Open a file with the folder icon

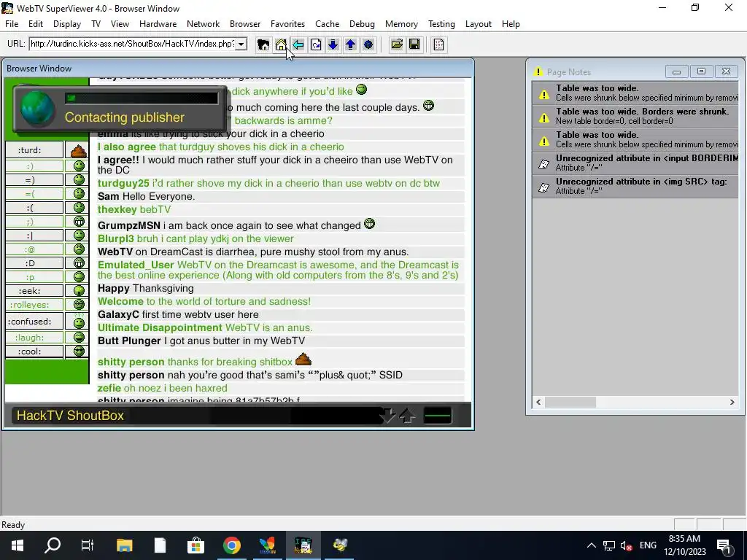coord(396,44)
